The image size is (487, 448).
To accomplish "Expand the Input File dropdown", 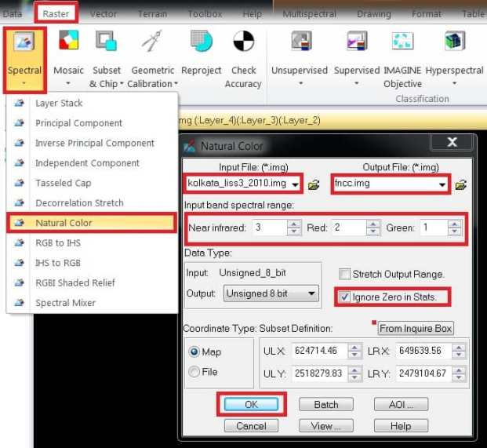I will [x=295, y=184].
